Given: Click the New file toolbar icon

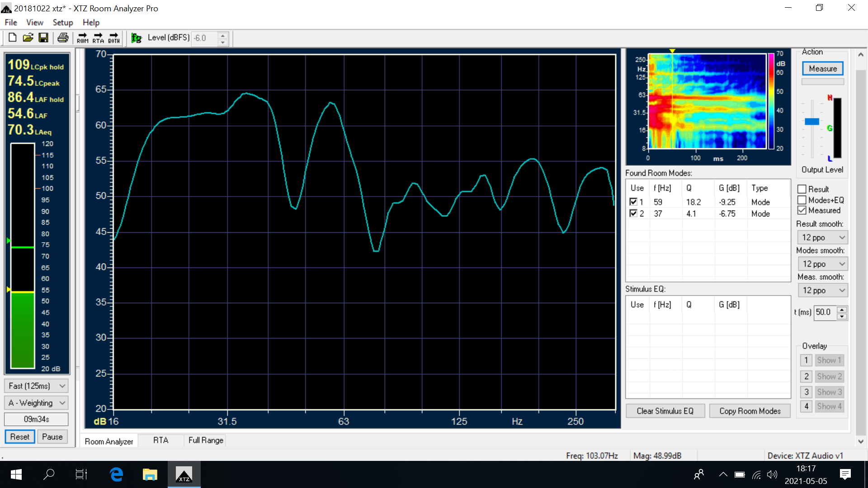Looking at the screenshot, I should [13, 38].
